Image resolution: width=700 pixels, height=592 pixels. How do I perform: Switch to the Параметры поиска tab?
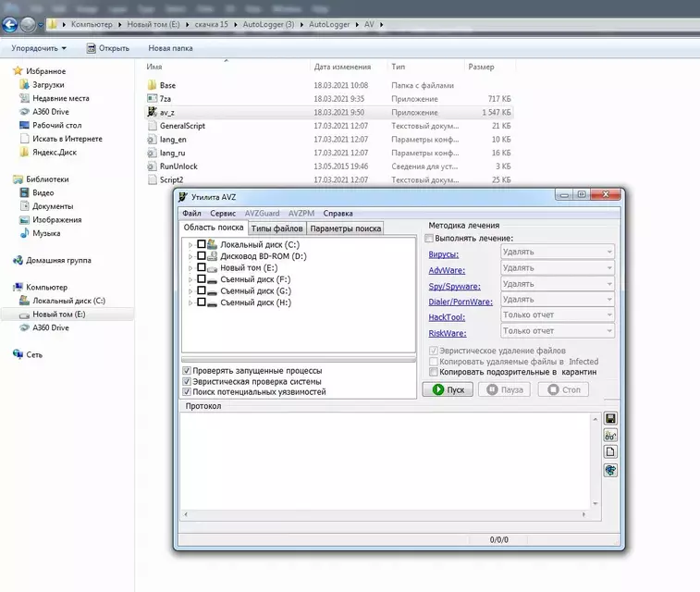[346, 228]
